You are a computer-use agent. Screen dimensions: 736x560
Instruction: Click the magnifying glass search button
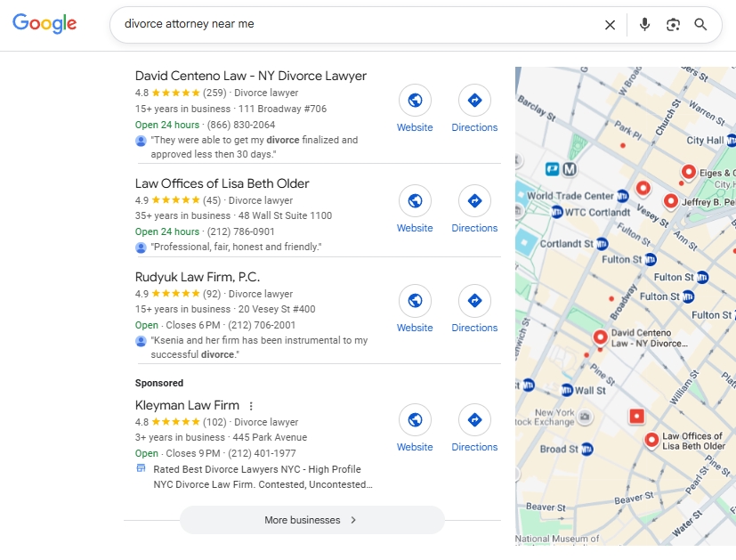tap(701, 25)
